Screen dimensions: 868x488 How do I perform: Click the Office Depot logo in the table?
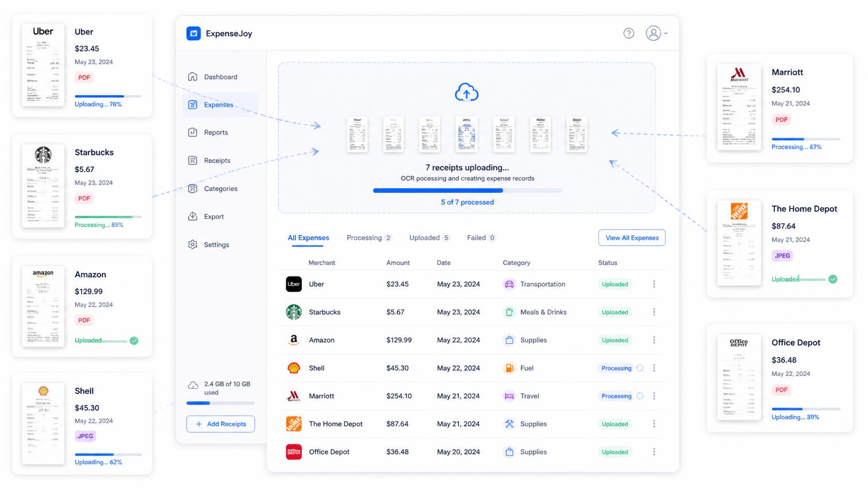[294, 452]
